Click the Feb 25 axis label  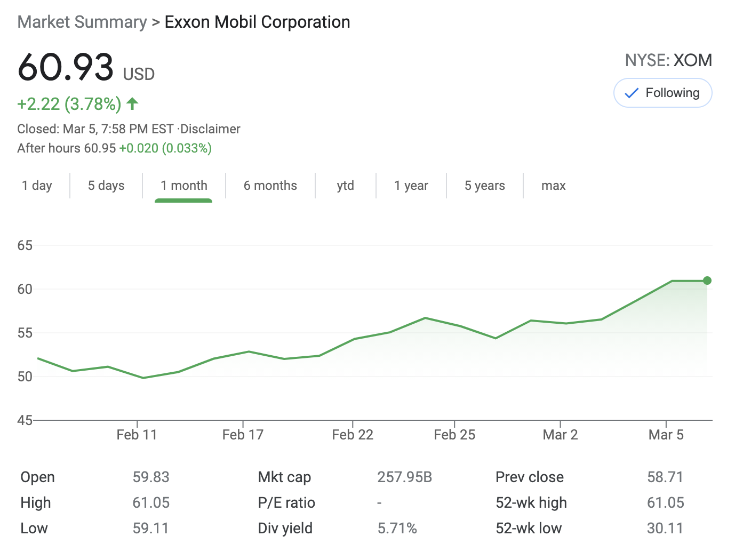coord(454,435)
